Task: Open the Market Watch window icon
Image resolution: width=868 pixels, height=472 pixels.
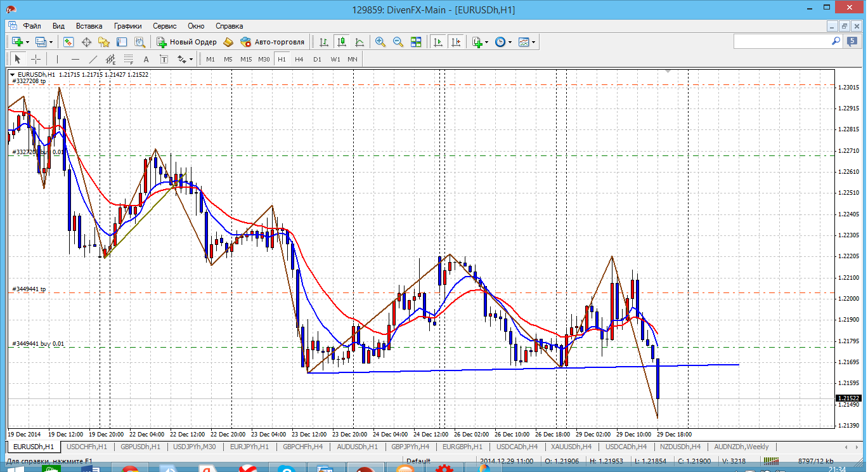Action: pos(68,42)
